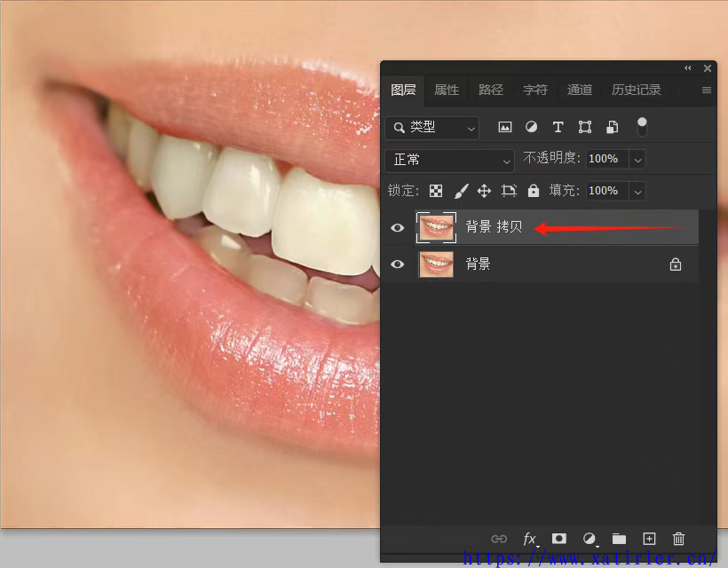Create a new group with folder icon
Viewport: 728px width, 568px height.
point(619,539)
